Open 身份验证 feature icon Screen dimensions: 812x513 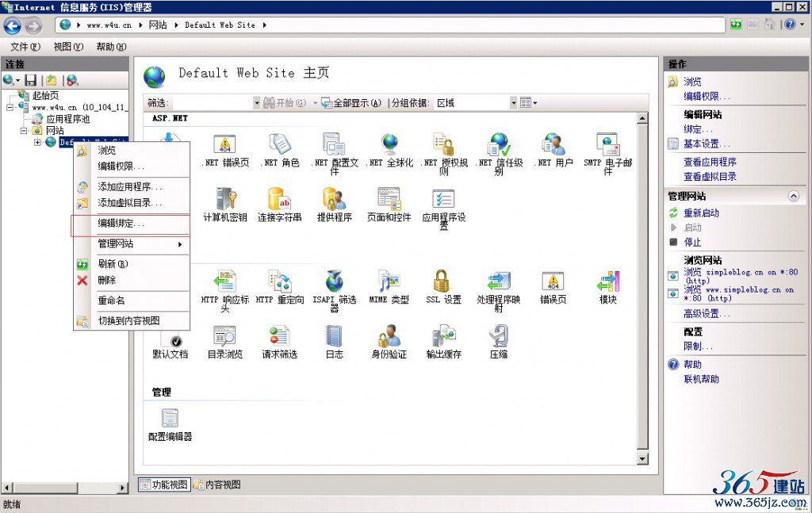(389, 336)
